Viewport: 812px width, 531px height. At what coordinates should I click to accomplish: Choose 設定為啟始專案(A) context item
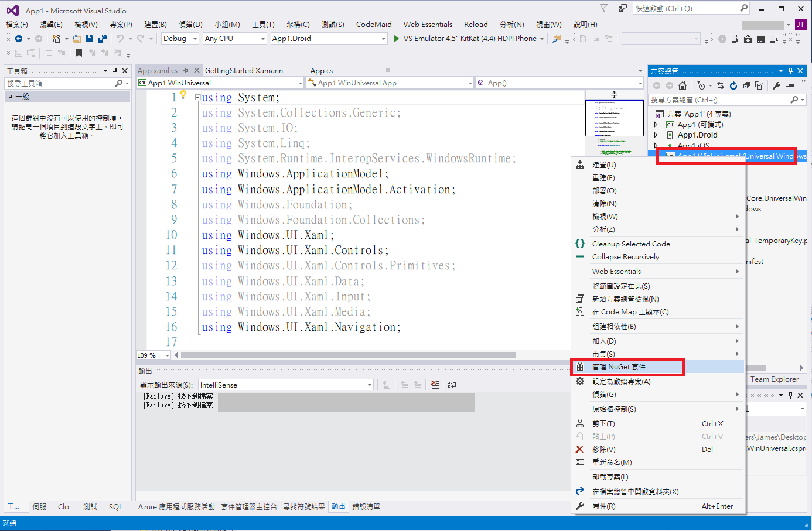click(658, 382)
